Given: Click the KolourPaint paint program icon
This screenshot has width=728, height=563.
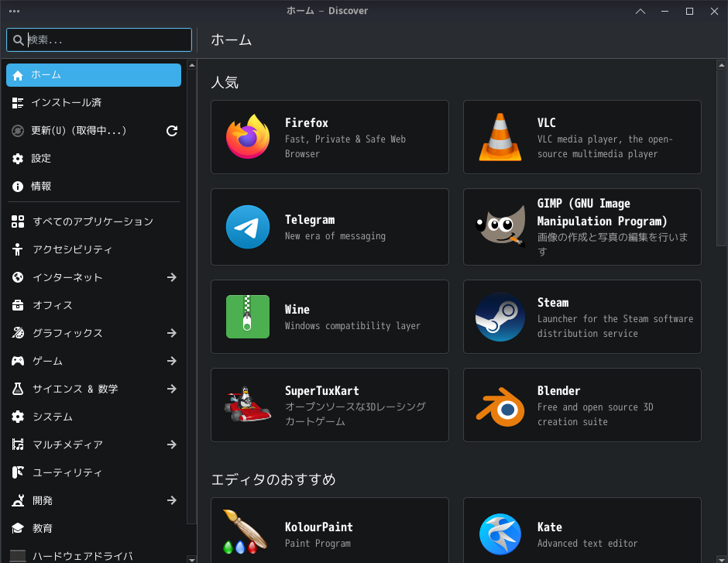Looking at the screenshot, I should [x=247, y=533].
